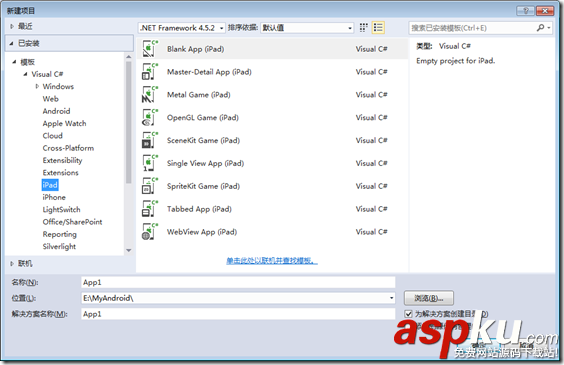The height and width of the screenshot is (365, 564).
Task: Select the Master-Detail App (iPad) template icon
Action: 150,72
